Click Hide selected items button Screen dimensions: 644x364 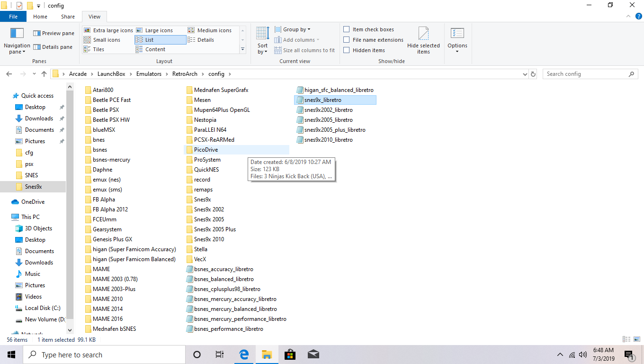coord(423,41)
